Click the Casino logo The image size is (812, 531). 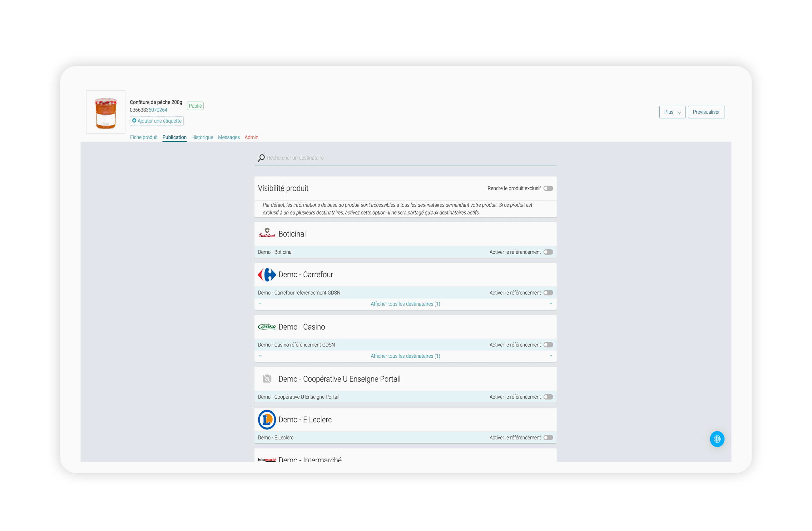[x=267, y=327]
